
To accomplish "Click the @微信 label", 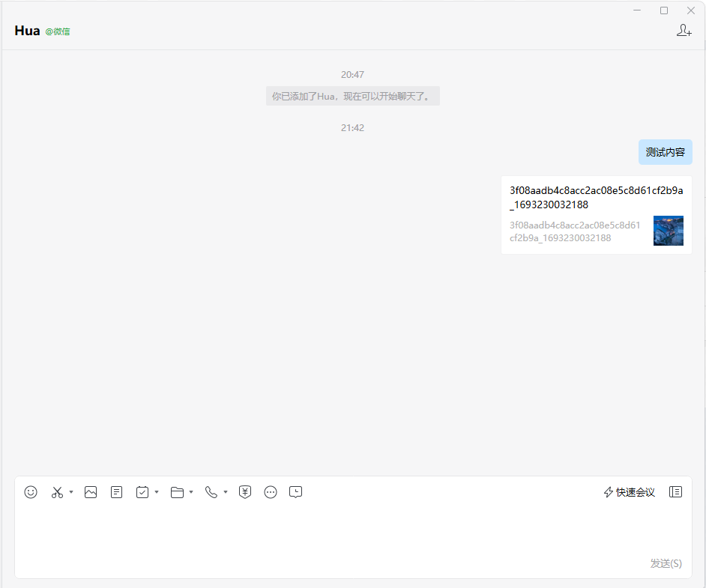I will pos(58,31).
